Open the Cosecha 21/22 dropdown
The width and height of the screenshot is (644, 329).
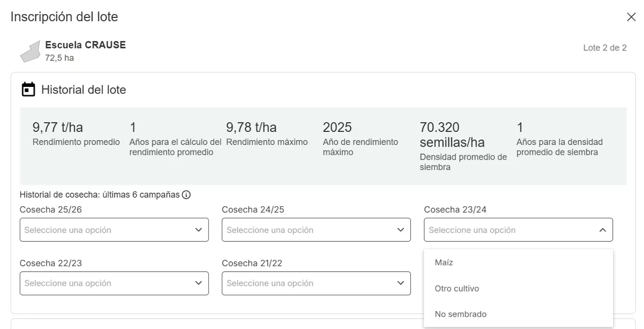click(x=316, y=283)
